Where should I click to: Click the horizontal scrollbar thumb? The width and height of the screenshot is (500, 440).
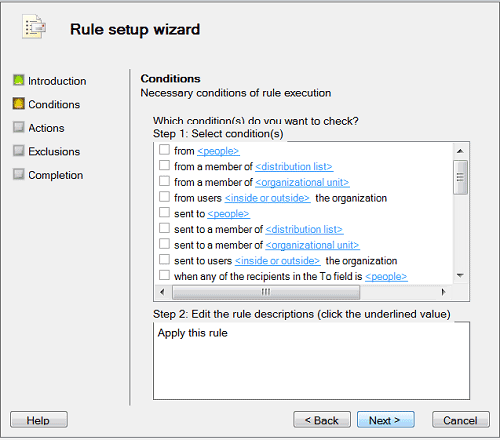(x=266, y=292)
